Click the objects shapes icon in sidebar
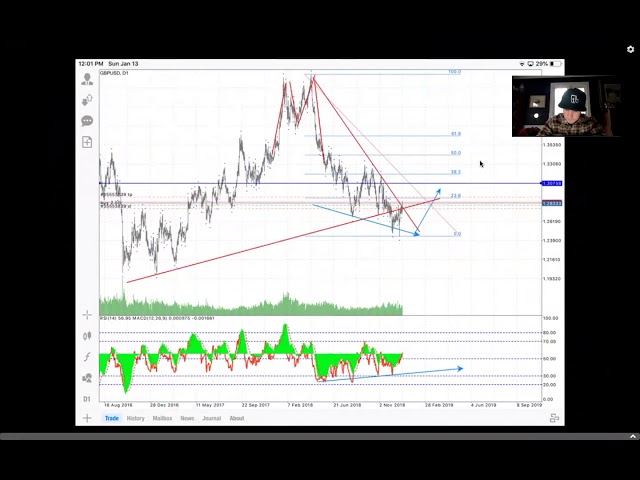Viewport: 640px width, 480px height. coord(87,378)
